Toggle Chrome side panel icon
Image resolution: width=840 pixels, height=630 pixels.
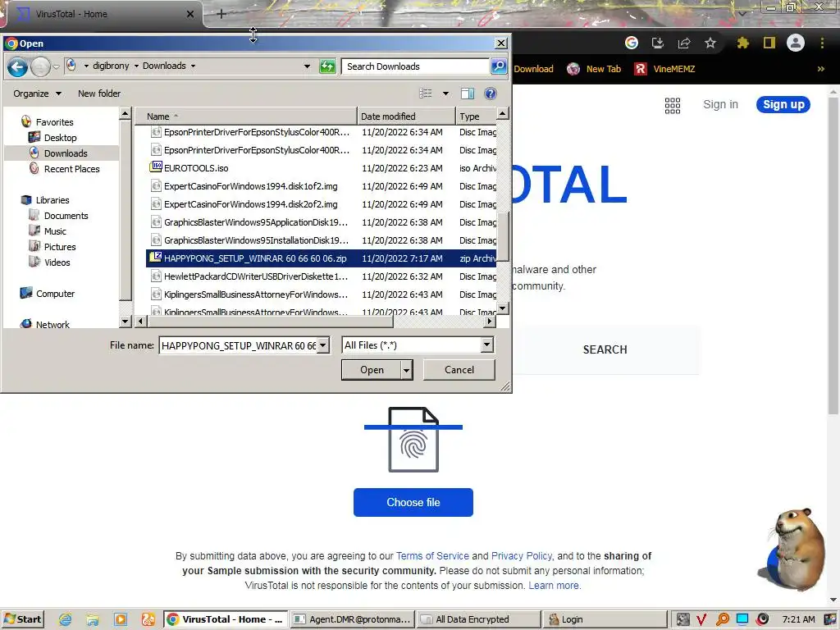point(769,43)
